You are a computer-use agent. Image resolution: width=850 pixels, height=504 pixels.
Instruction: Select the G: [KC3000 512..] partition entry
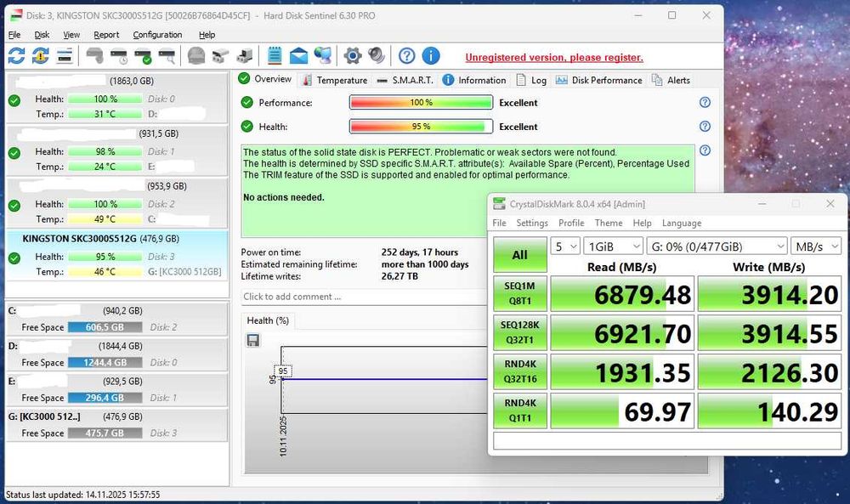click(x=116, y=425)
